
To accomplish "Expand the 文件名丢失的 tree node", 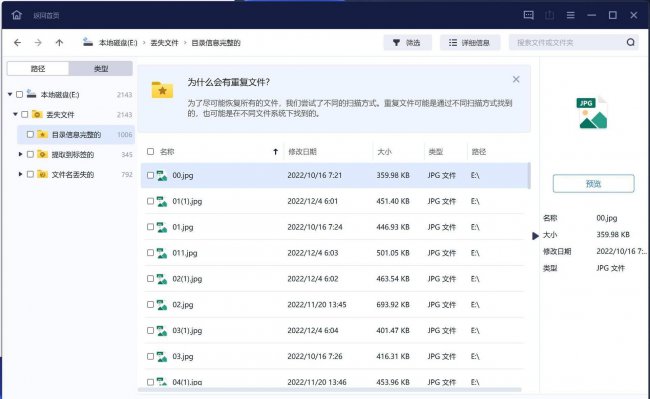I will (20, 174).
